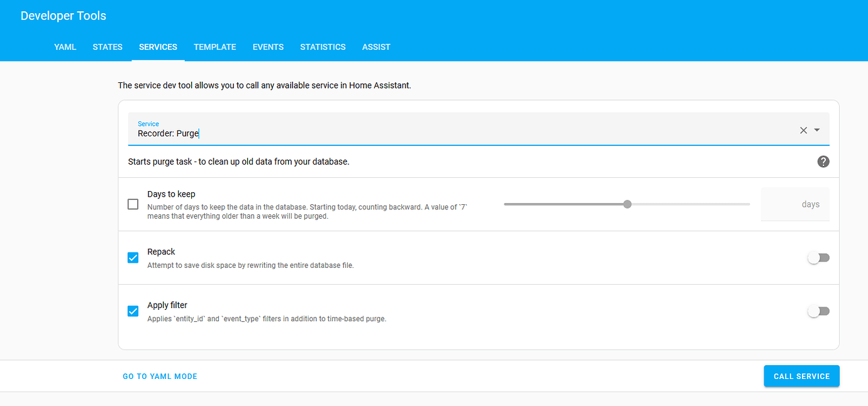Open the TEMPLATE tab

coord(214,47)
